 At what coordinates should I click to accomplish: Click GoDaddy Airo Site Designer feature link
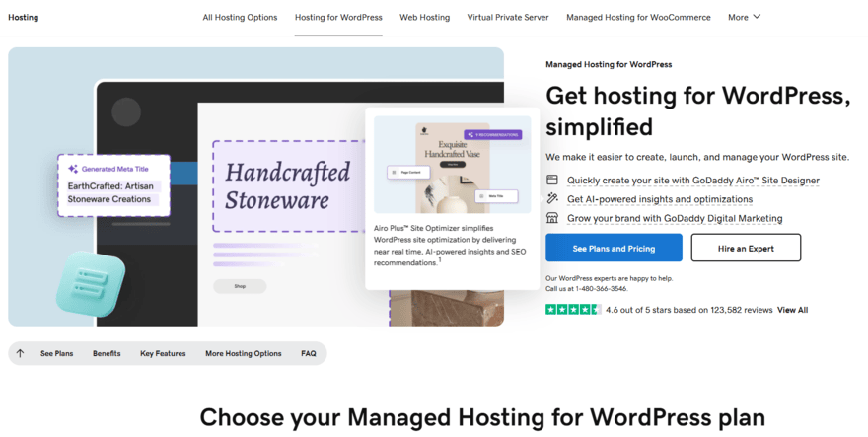(693, 180)
